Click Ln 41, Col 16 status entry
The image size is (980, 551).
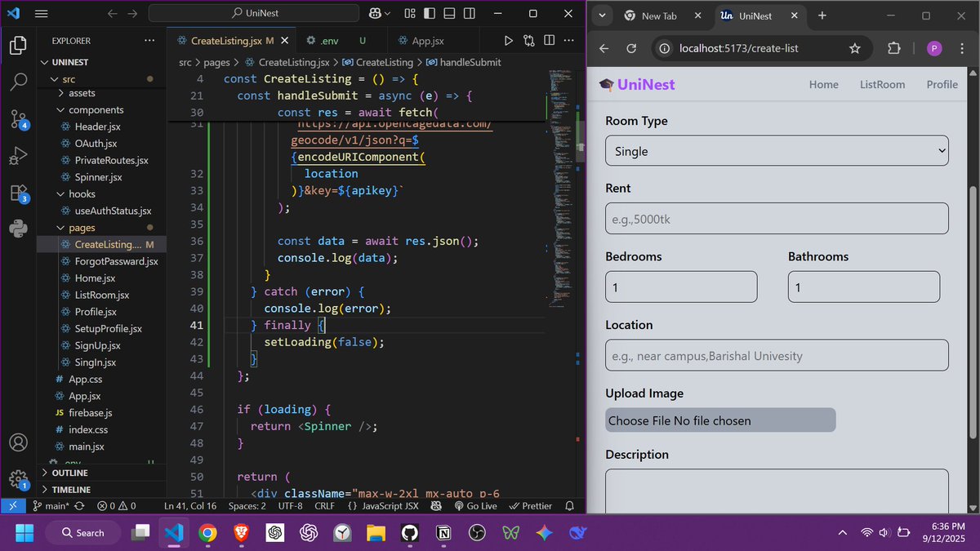[x=190, y=506]
